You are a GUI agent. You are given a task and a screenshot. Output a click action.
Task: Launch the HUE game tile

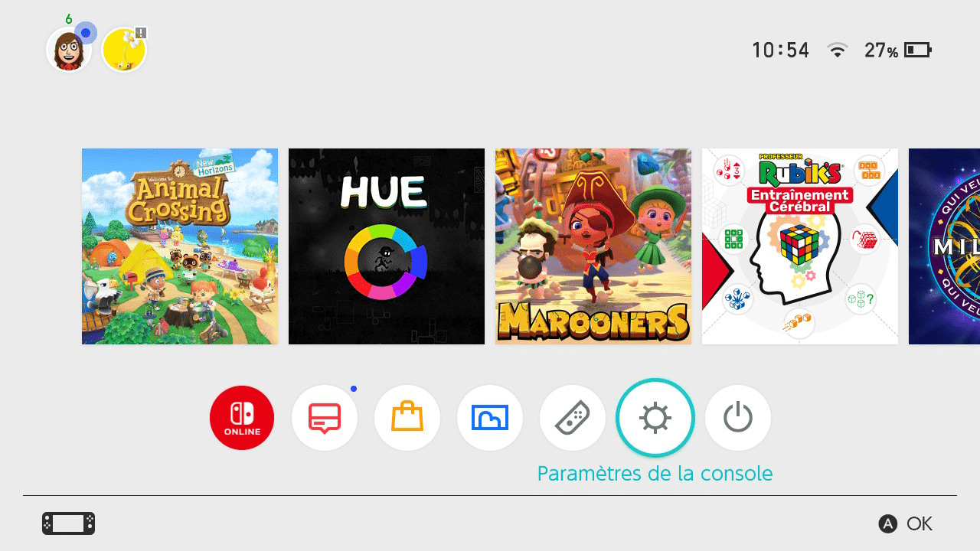click(387, 246)
